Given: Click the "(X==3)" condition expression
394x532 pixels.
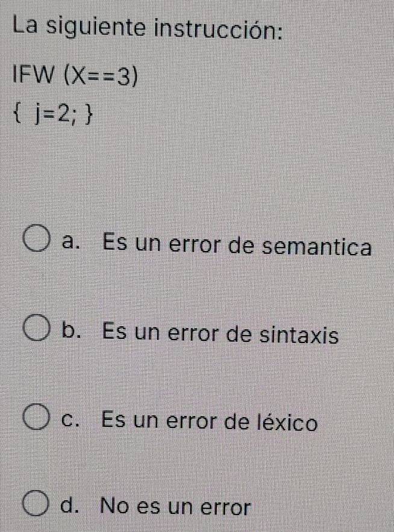Looking at the screenshot, I should coord(101,76).
